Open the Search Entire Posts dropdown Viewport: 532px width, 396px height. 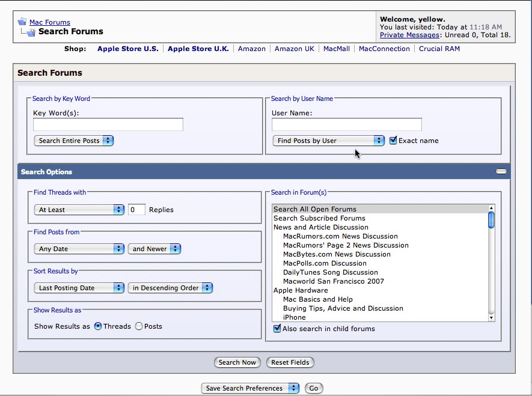[x=73, y=141]
